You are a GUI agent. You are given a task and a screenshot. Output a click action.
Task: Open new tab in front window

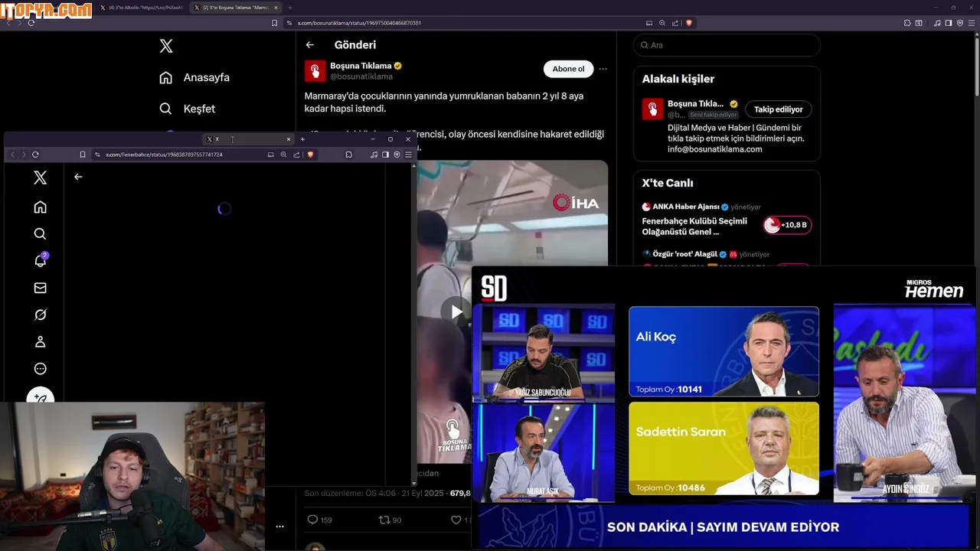point(302,139)
